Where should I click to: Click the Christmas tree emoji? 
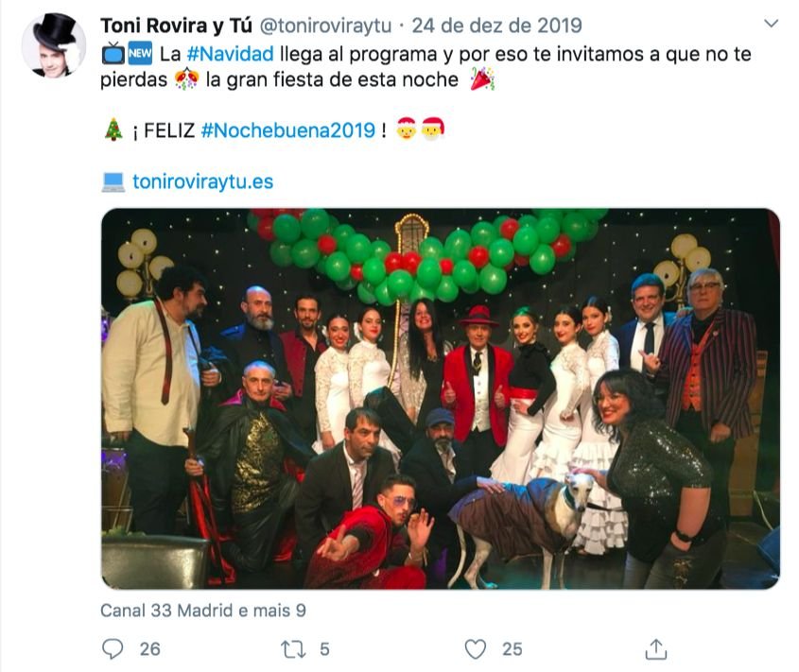[x=113, y=129]
